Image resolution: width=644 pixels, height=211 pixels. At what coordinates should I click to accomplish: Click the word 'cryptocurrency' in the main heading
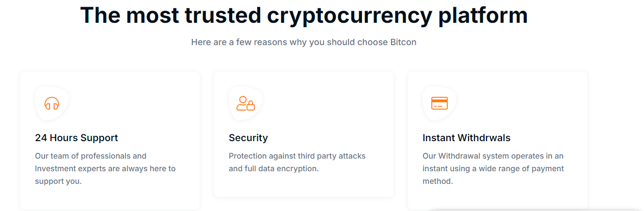point(349,15)
